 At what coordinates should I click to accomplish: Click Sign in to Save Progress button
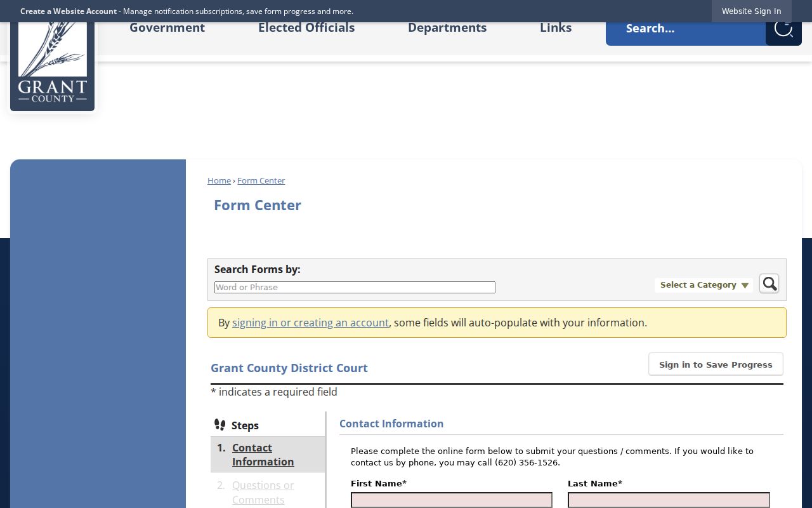click(x=716, y=364)
